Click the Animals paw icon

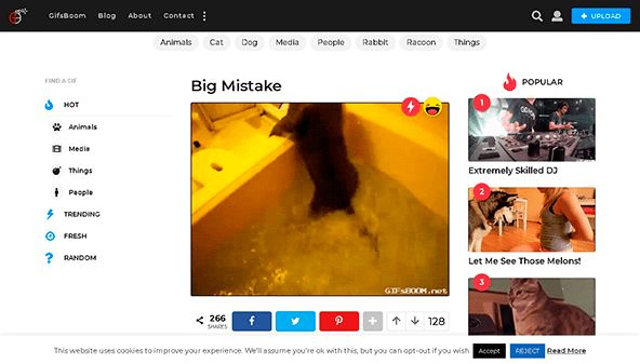click(57, 127)
